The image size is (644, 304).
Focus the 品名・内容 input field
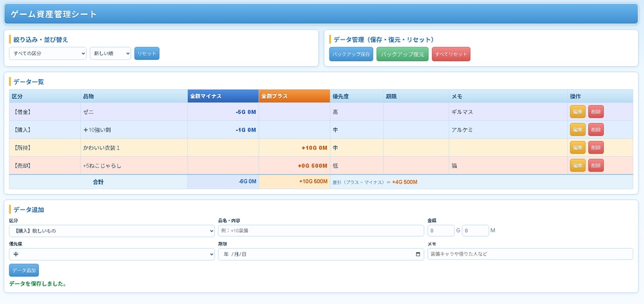pos(321,231)
